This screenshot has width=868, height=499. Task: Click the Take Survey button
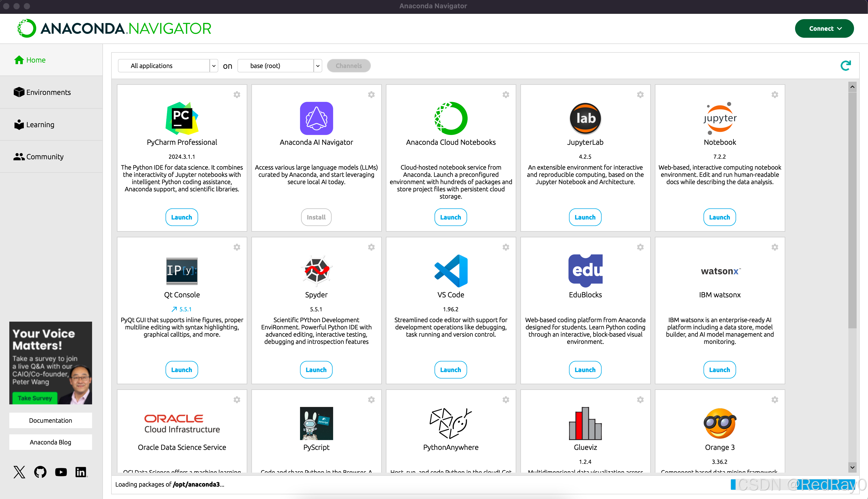click(x=35, y=398)
